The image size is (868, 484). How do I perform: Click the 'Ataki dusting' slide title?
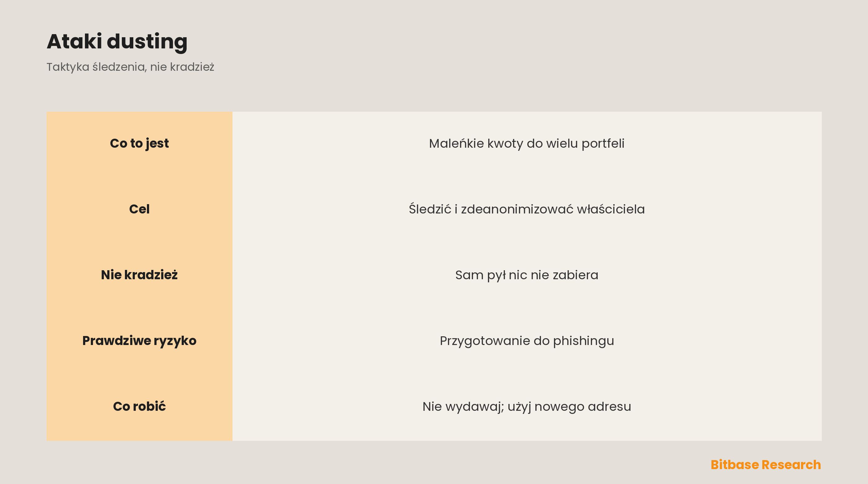click(117, 42)
